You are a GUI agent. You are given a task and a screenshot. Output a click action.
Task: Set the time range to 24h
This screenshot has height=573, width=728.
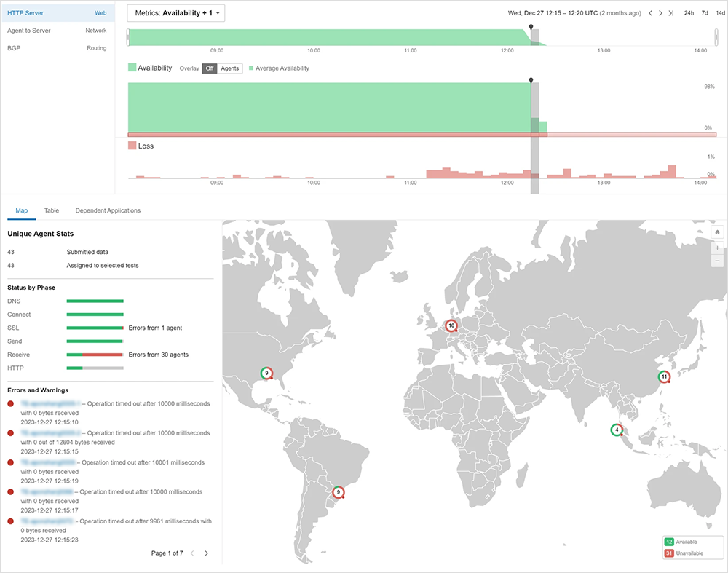pyautogui.click(x=689, y=13)
